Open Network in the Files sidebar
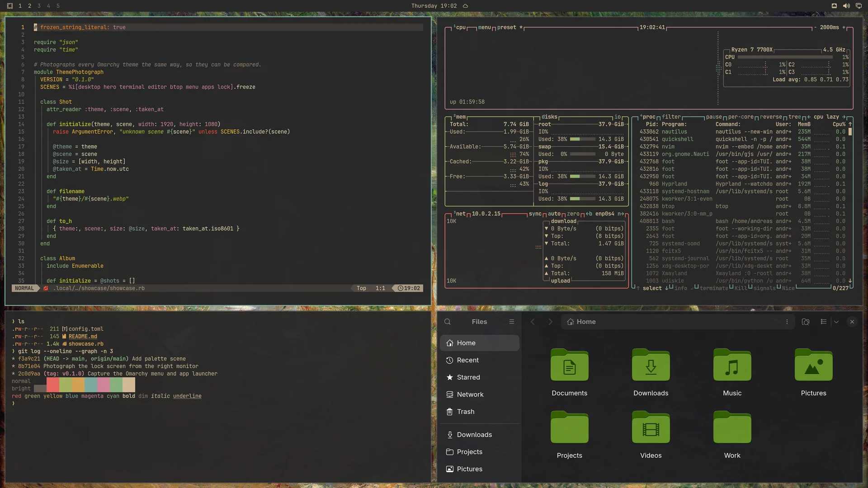868x488 pixels. point(480,394)
